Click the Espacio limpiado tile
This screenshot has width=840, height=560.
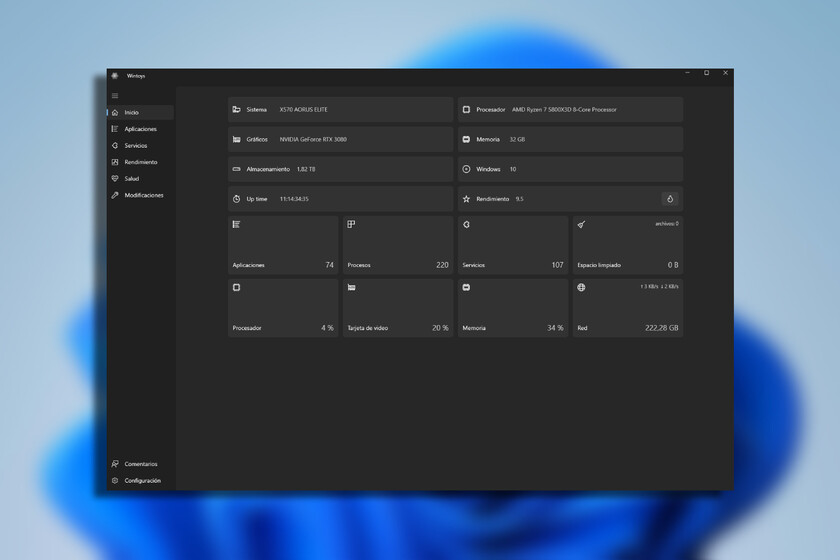click(x=627, y=245)
